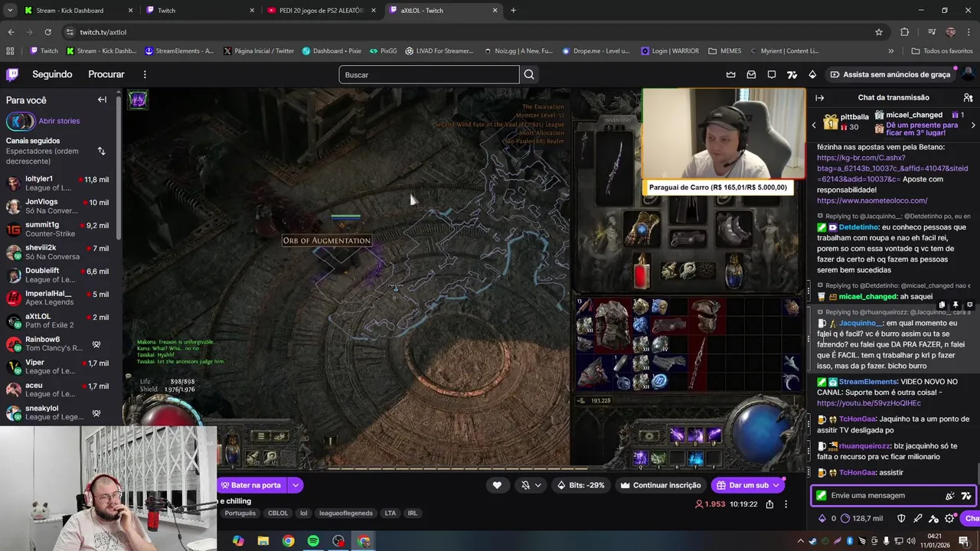This screenshot has width=980, height=551.
Task: Bookmark page with star icon
Action: coord(879,32)
